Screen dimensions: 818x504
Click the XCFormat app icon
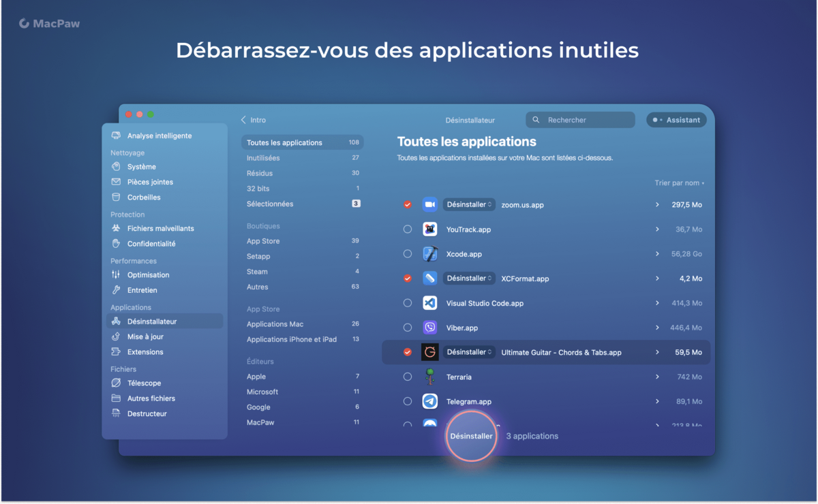pyautogui.click(x=429, y=279)
